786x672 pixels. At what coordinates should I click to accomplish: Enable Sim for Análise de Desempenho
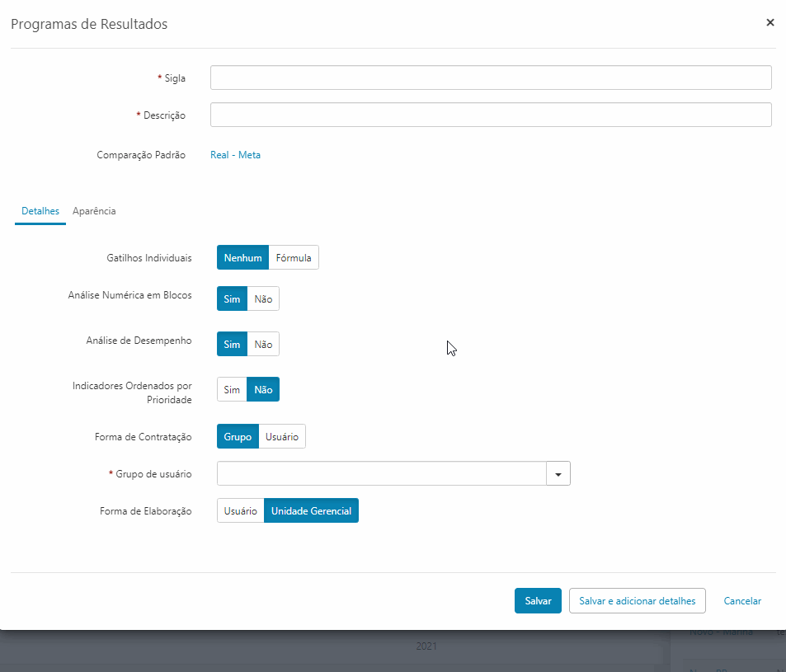[x=232, y=345]
